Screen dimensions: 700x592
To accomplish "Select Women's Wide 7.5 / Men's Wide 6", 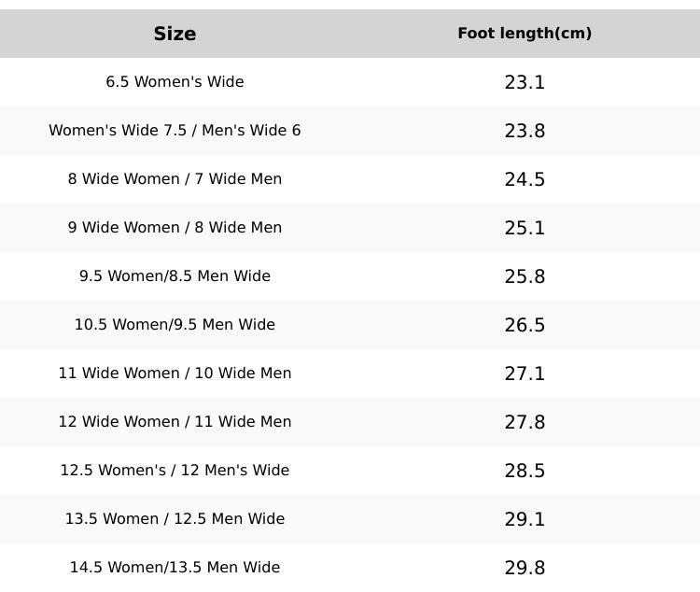I will click(x=175, y=131).
